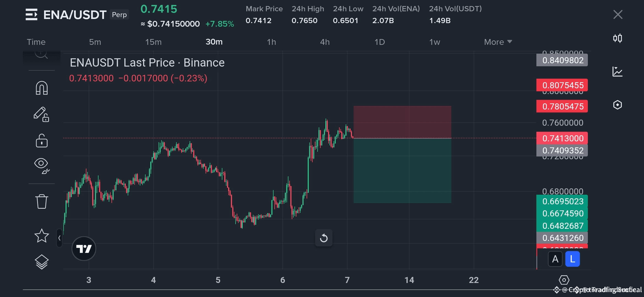Click the 0.7413000 current price label

(562, 138)
